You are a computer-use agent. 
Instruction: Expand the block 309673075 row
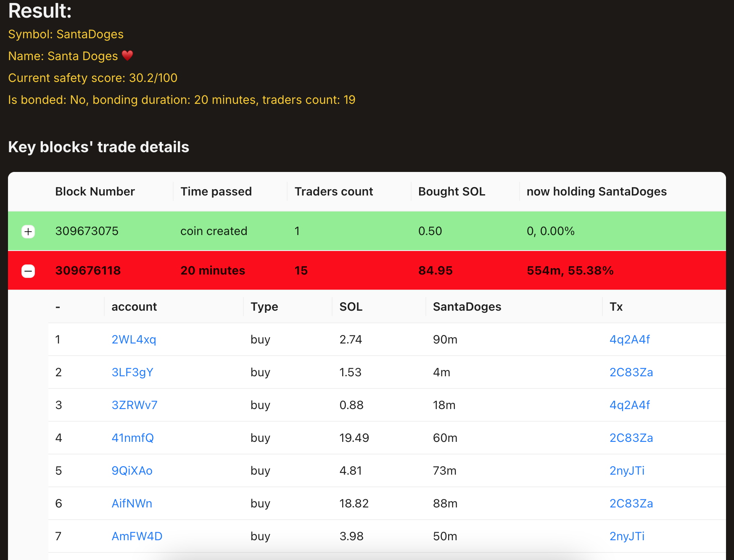point(28,232)
